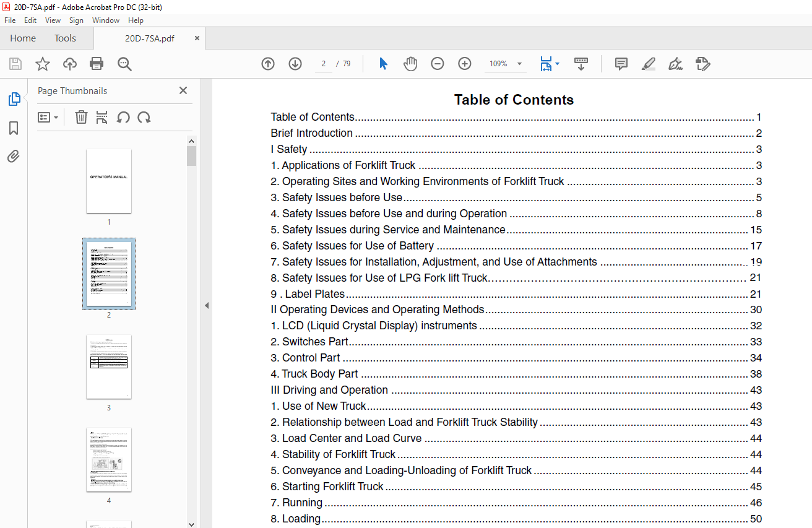812x528 pixels.
Task: Expand thumbnails panel options dropdown
Action: (x=48, y=117)
